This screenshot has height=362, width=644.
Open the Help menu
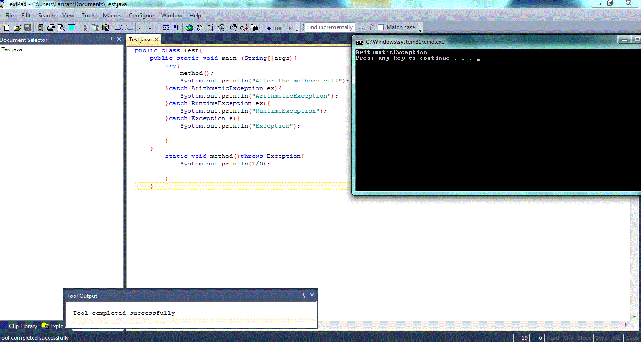pos(195,16)
